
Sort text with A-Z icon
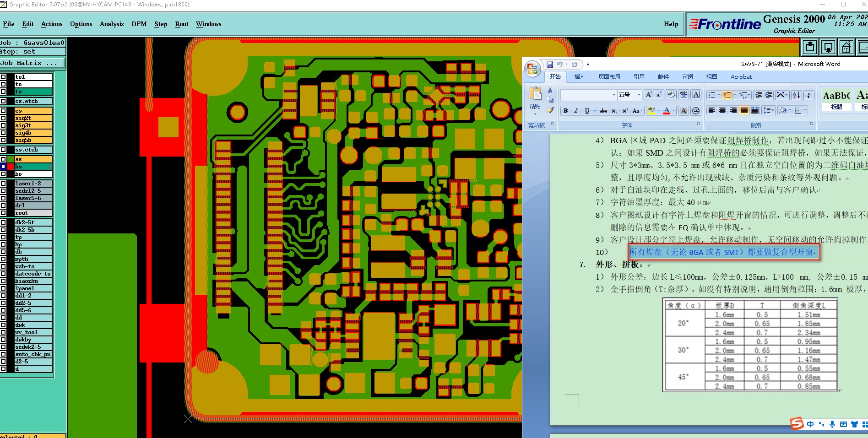pyautogui.click(x=797, y=95)
